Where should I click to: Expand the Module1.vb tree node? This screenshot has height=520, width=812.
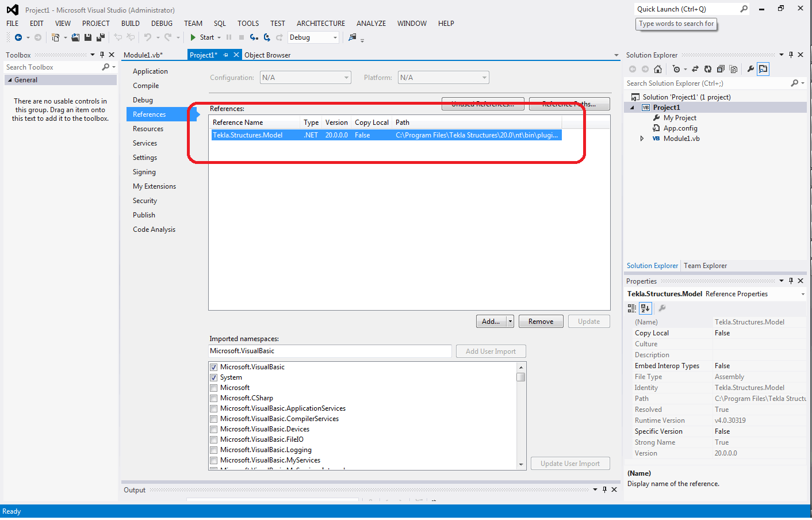tap(642, 139)
